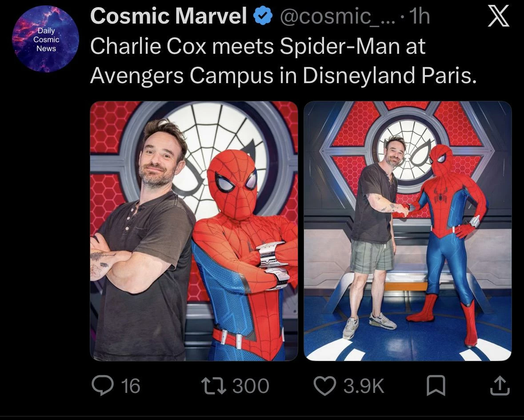Viewport: 524px width, 420px height.
Task: Open the share upload icon
Action: pos(500,386)
